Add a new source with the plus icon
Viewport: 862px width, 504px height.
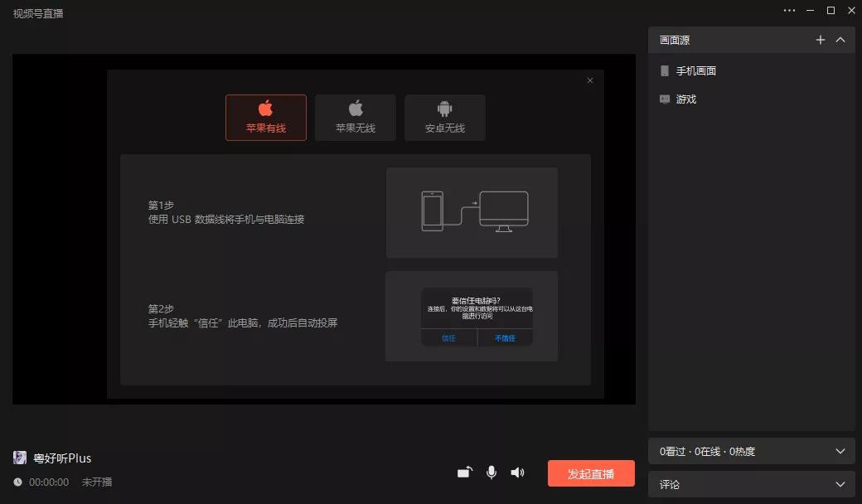(x=820, y=39)
